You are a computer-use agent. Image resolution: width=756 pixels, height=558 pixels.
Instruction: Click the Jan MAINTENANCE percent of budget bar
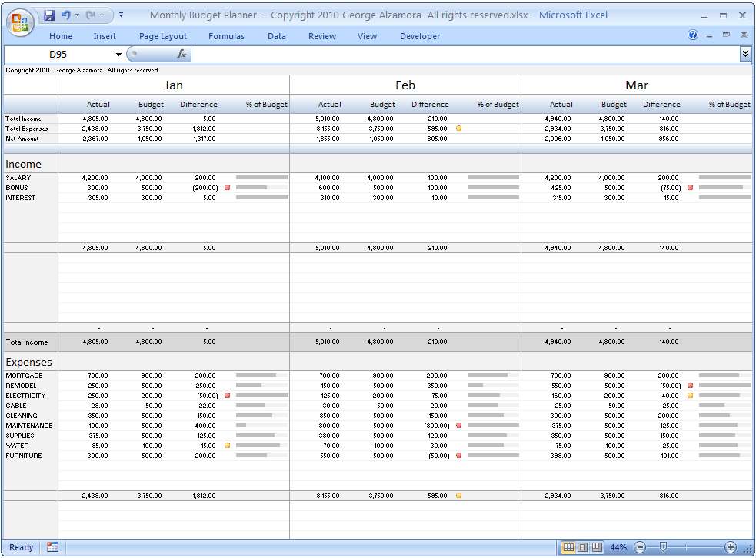(261, 426)
